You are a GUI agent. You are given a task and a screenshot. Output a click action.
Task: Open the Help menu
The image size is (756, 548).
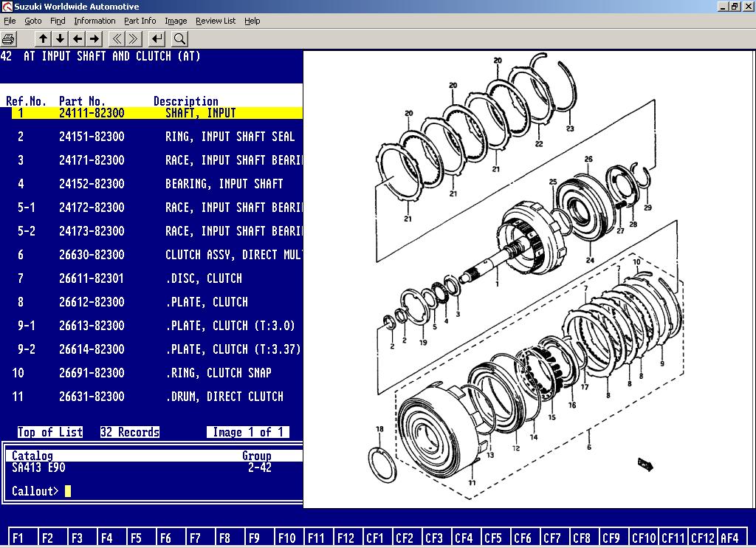tap(252, 21)
